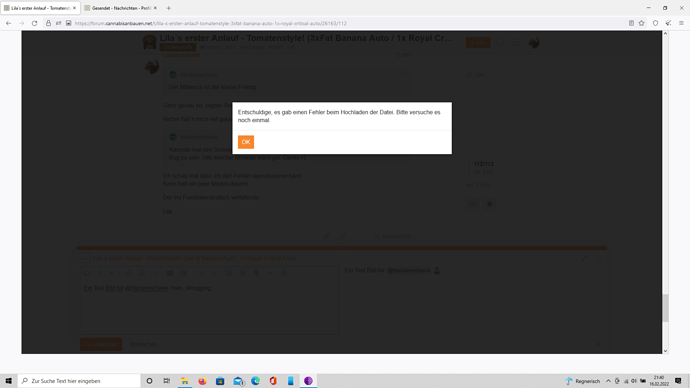Image resolution: width=690 pixels, height=388 pixels.
Task: Show site security info via padlock icon
Action: (x=48, y=23)
